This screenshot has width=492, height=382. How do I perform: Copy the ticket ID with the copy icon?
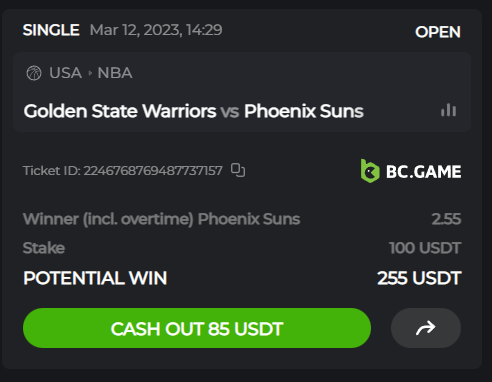(x=238, y=170)
